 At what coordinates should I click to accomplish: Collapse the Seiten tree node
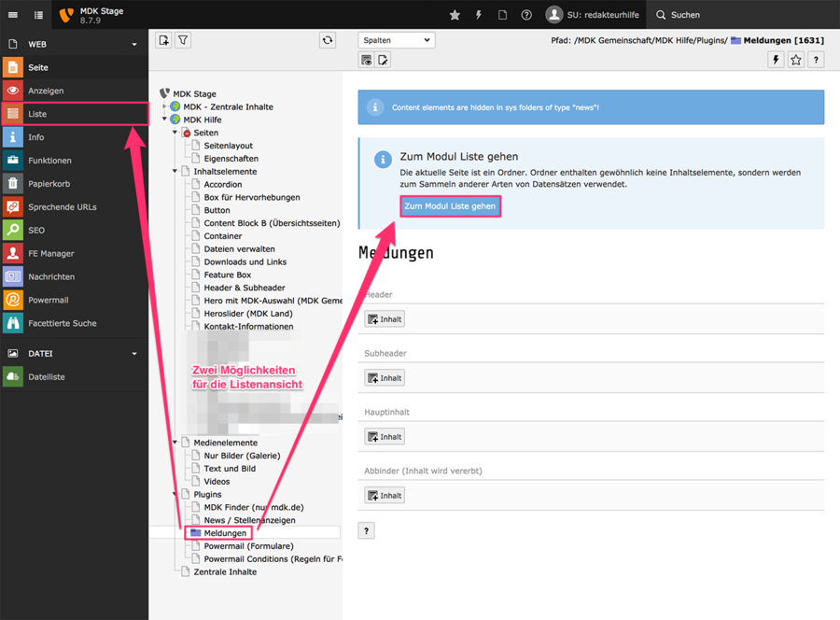(175, 132)
